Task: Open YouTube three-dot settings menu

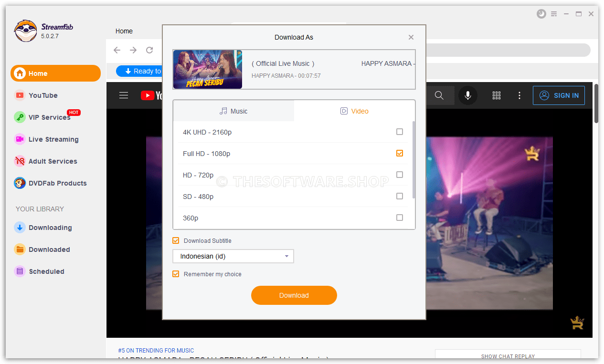Action: pyautogui.click(x=519, y=95)
